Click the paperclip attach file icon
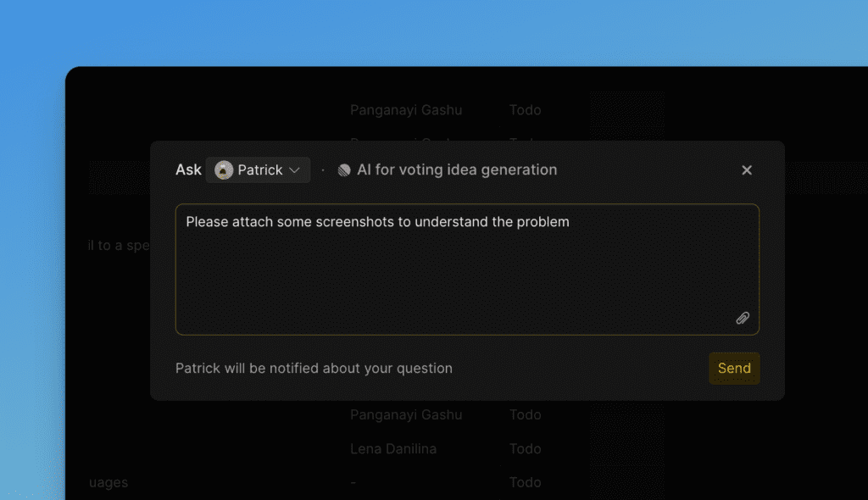The width and height of the screenshot is (868, 500). point(743,318)
